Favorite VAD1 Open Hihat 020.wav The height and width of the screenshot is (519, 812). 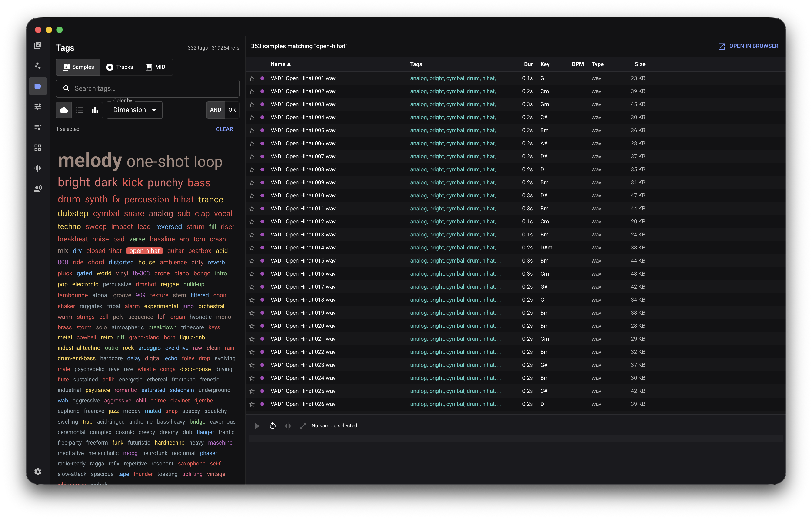point(252,326)
